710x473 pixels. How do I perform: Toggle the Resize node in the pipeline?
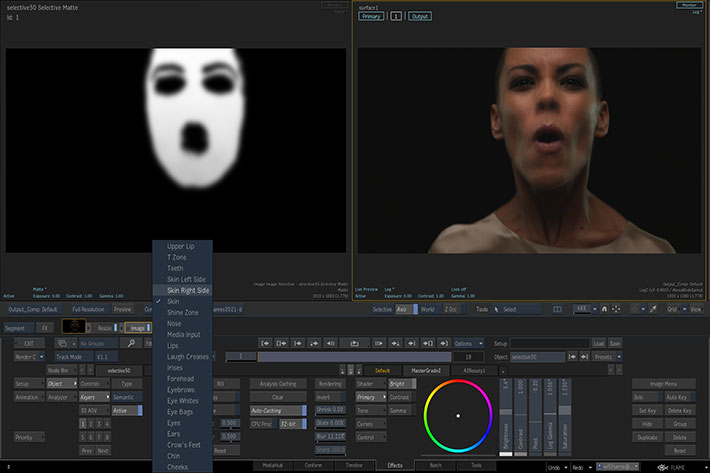pyautogui.click(x=106, y=328)
